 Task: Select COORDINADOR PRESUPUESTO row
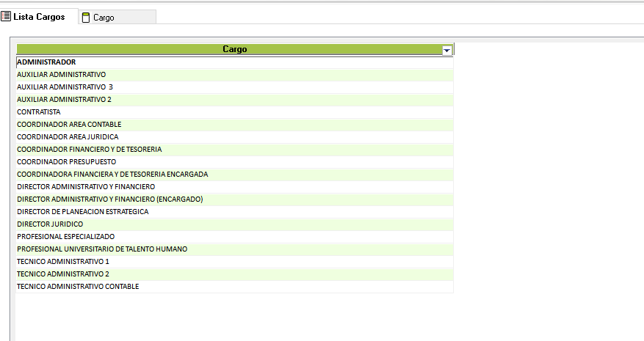click(67, 162)
